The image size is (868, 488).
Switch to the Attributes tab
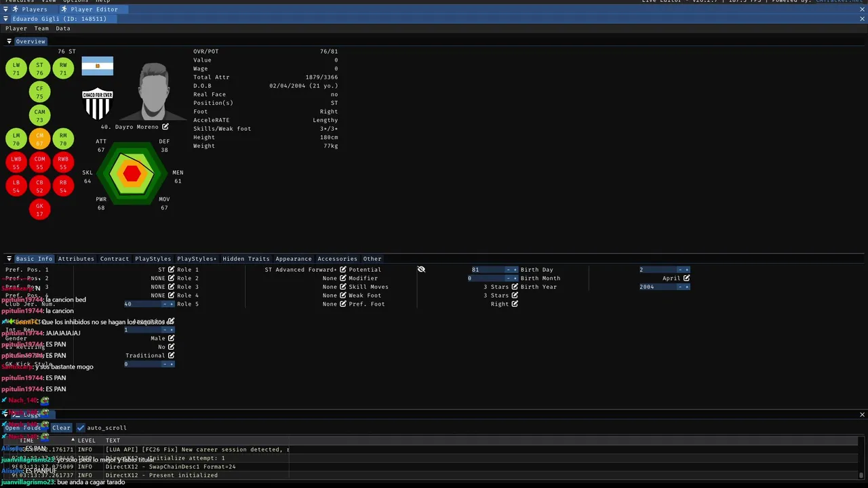tap(76, 259)
